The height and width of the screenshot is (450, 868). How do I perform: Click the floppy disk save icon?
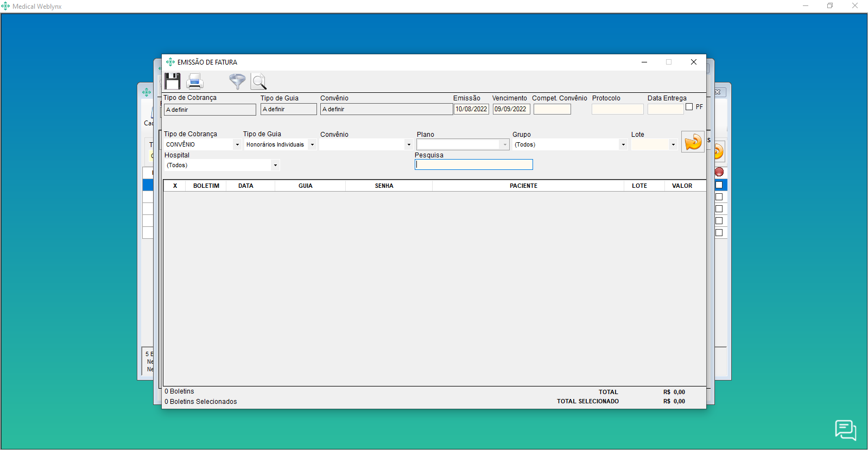[173, 81]
